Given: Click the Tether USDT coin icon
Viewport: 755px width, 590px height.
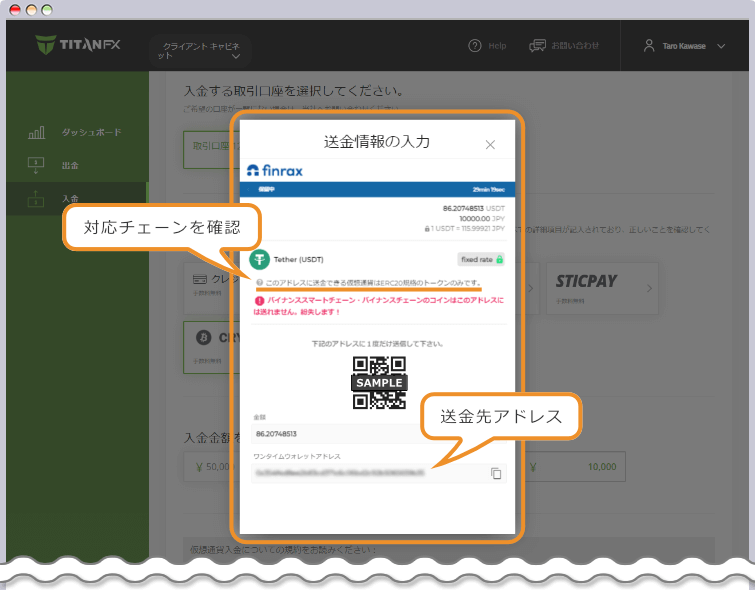Looking at the screenshot, I should 260,260.
